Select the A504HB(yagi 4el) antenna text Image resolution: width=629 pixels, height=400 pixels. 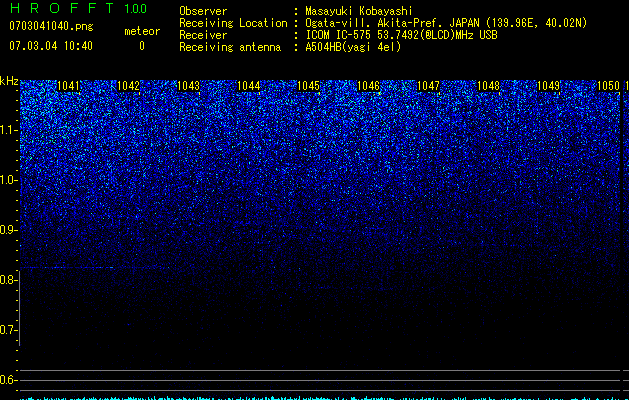click(353, 47)
